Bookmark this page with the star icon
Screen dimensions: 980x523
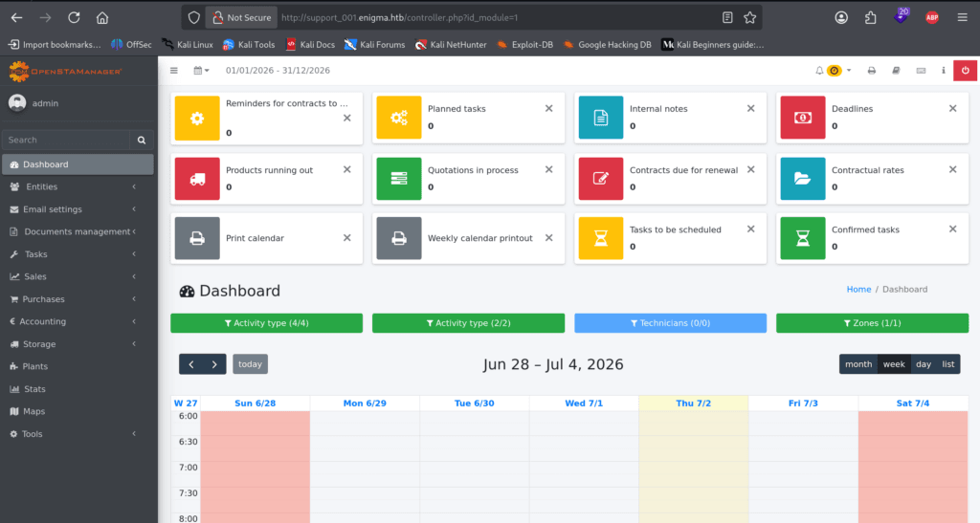click(749, 17)
